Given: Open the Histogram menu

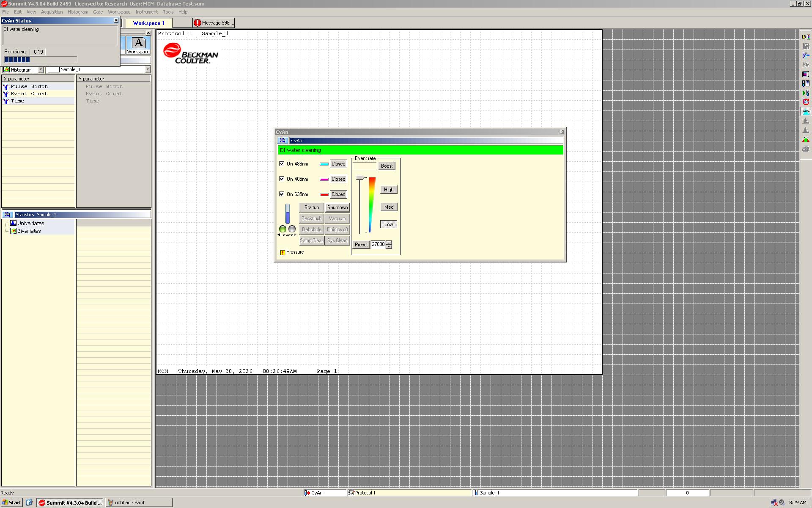Looking at the screenshot, I should coord(78,12).
